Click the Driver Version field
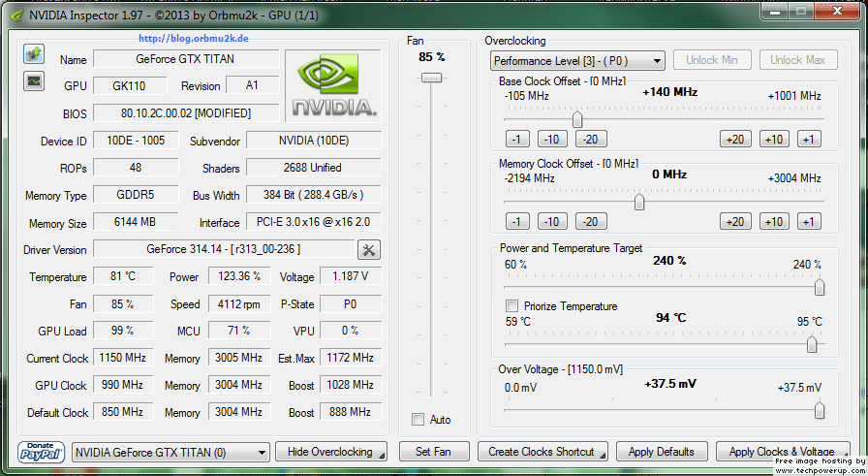 click(224, 249)
